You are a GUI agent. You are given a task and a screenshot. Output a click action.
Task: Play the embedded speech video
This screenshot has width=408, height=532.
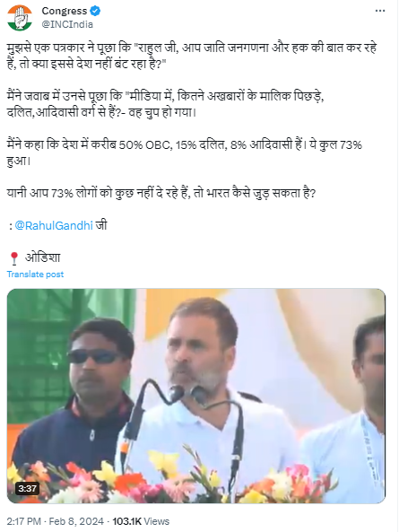pyautogui.click(x=196, y=396)
